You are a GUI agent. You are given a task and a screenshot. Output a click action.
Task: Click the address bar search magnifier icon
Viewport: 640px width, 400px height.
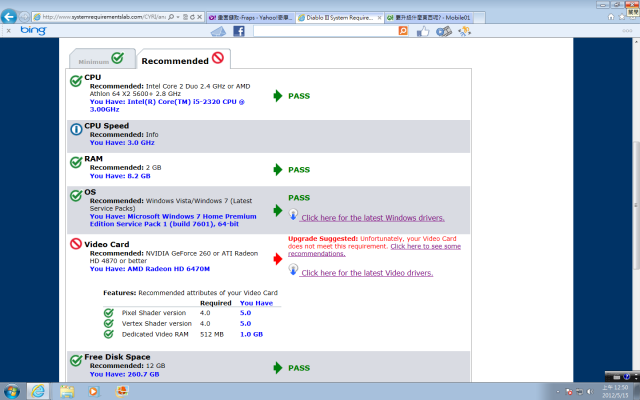[171, 17]
